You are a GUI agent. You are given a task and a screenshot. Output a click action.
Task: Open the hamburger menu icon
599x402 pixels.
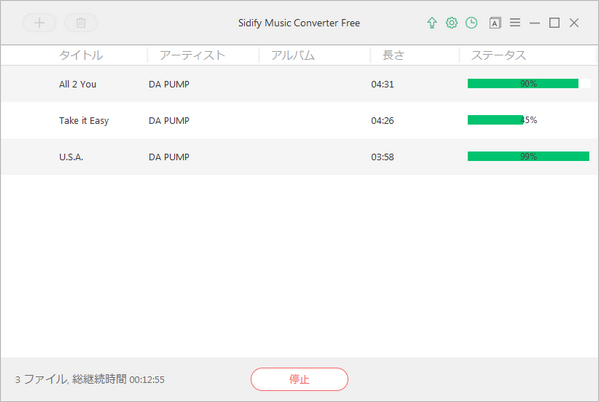[x=515, y=23]
